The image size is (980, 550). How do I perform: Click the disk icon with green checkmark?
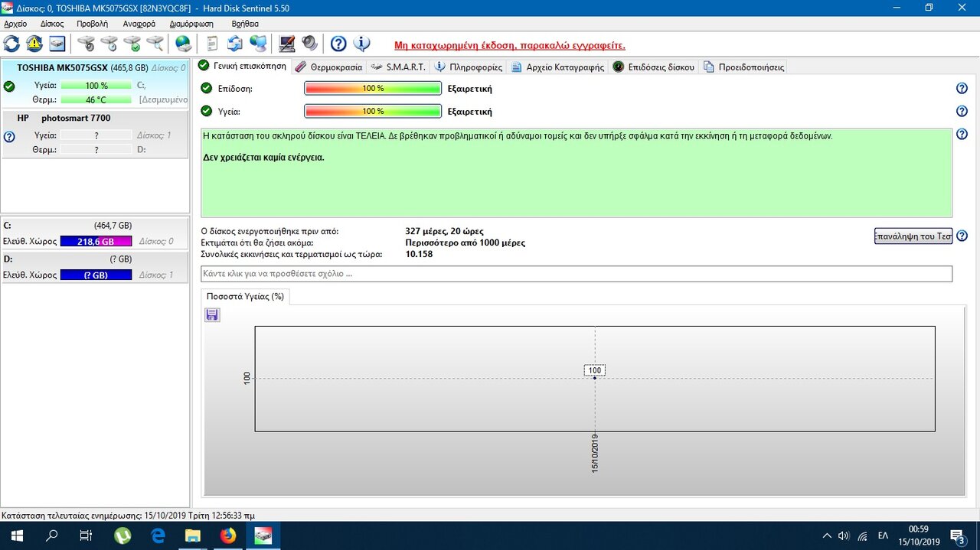point(132,44)
